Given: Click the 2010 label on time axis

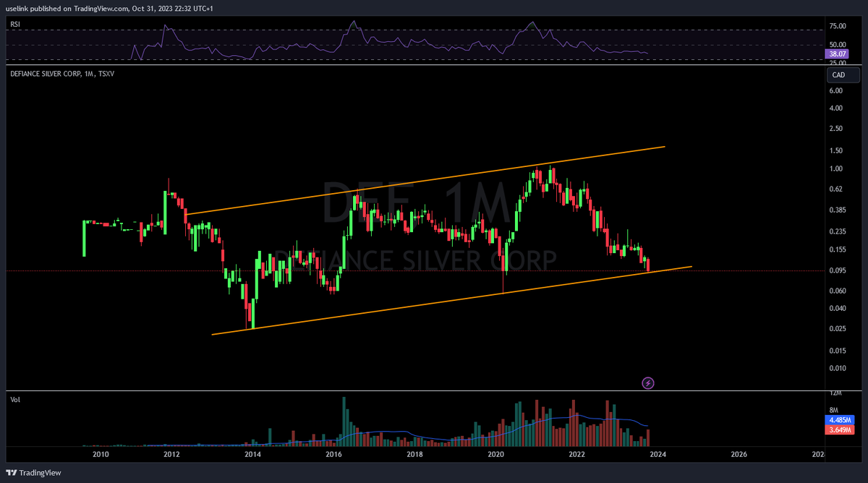Looking at the screenshot, I should pyautogui.click(x=101, y=455).
